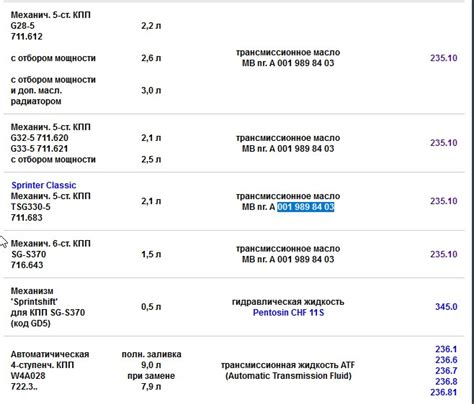Click the 7,9 л replacement value
474x404 pixels.
click(151, 387)
